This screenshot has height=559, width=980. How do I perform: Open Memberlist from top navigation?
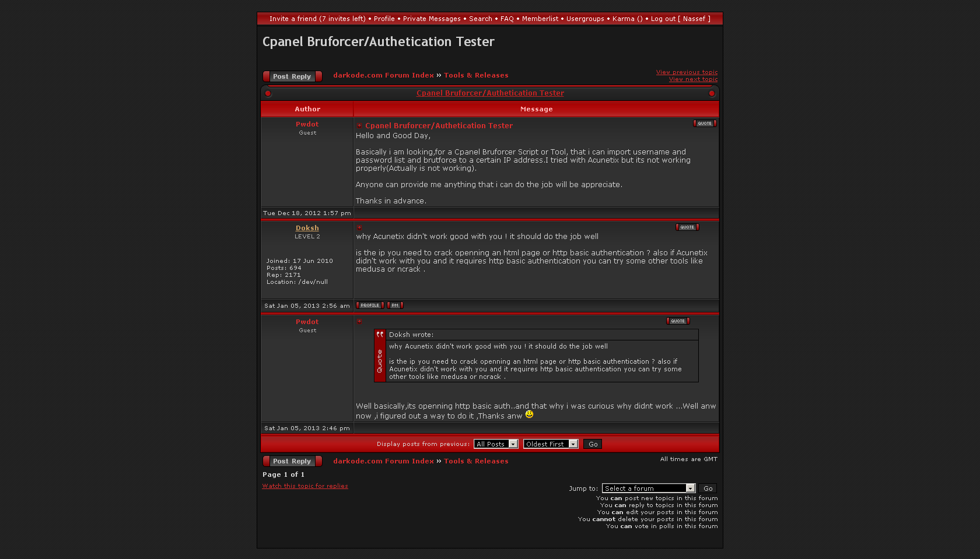pos(540,19)
